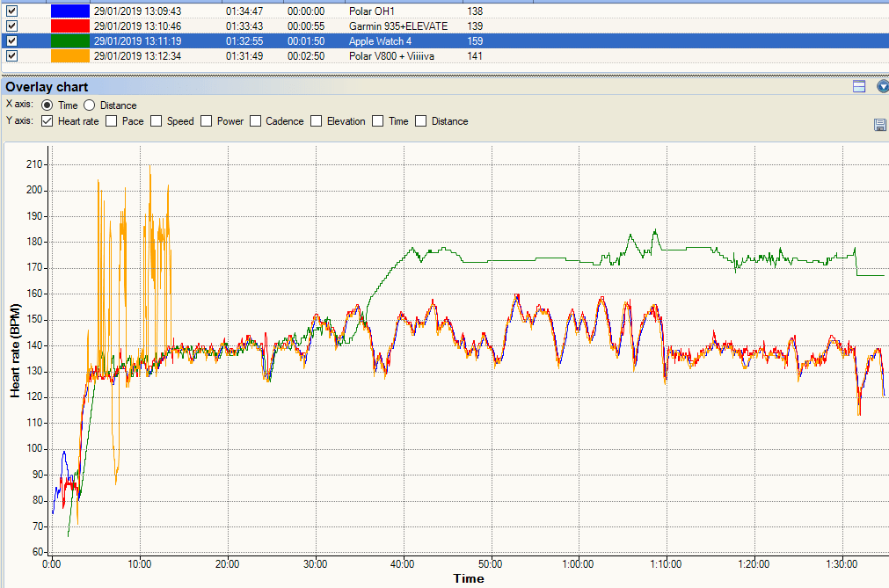Screen dimensions: 889x588
Task: Click the offset value 00:02:50
Action: pyautogui.click(x=306, y=55)
